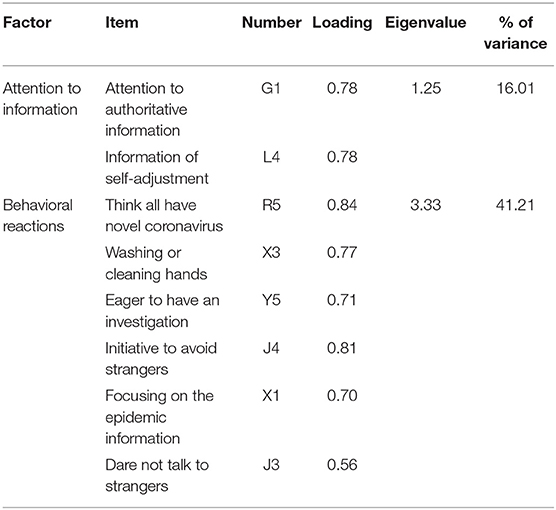The width and height of the screenshot is (556, 510).
Task: Select the Number column header
Action: (x=272, y=23)
